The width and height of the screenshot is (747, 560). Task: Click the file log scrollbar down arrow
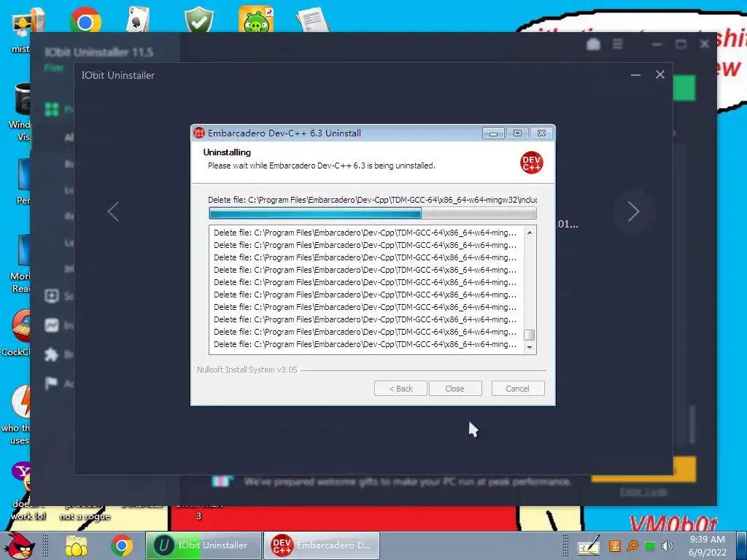coord(530,348)
